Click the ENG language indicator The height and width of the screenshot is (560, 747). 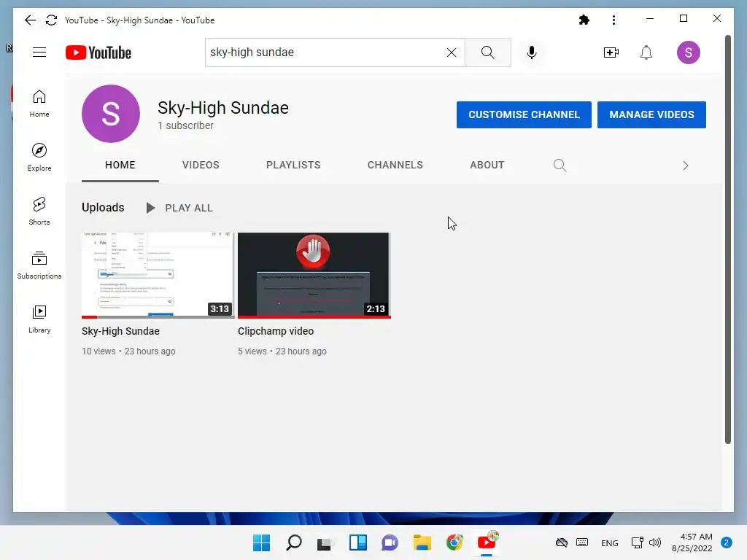click(609, 542)
